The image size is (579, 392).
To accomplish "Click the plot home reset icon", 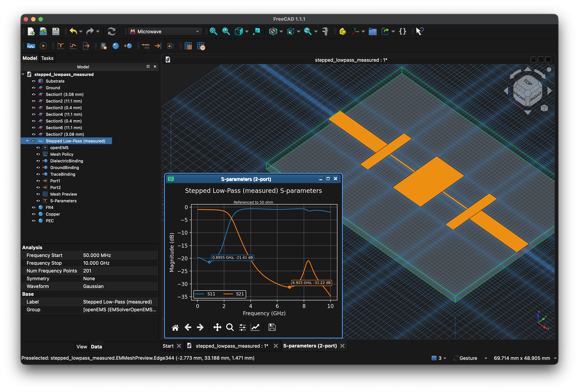I will pyautogui.click(x=175, y=327).
